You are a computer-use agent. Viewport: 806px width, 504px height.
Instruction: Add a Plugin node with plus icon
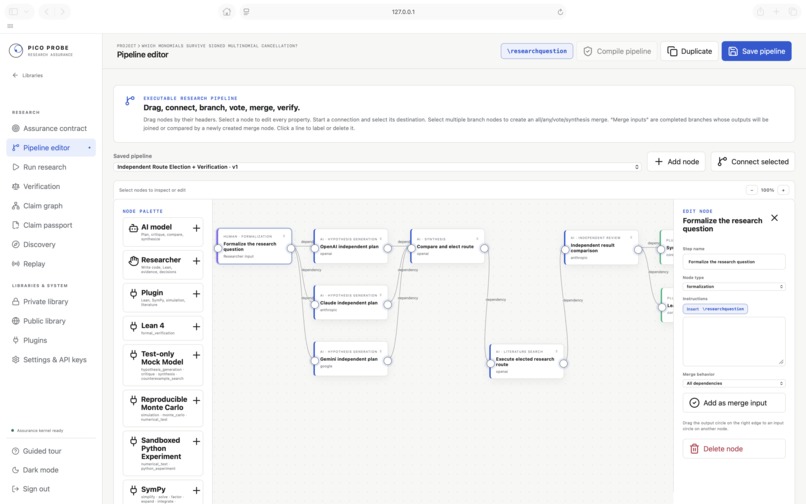pos(196,294)
